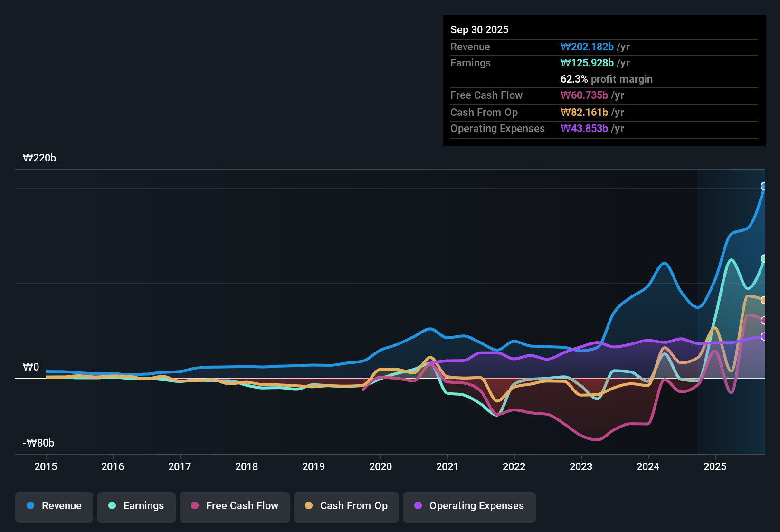
Task: Click the ₩220b y-axis label
Action: [x=40, y=158]
